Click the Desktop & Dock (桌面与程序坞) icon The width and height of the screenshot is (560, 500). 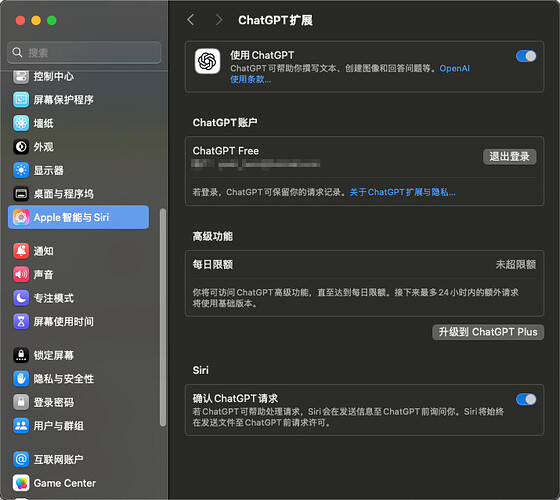21,194
